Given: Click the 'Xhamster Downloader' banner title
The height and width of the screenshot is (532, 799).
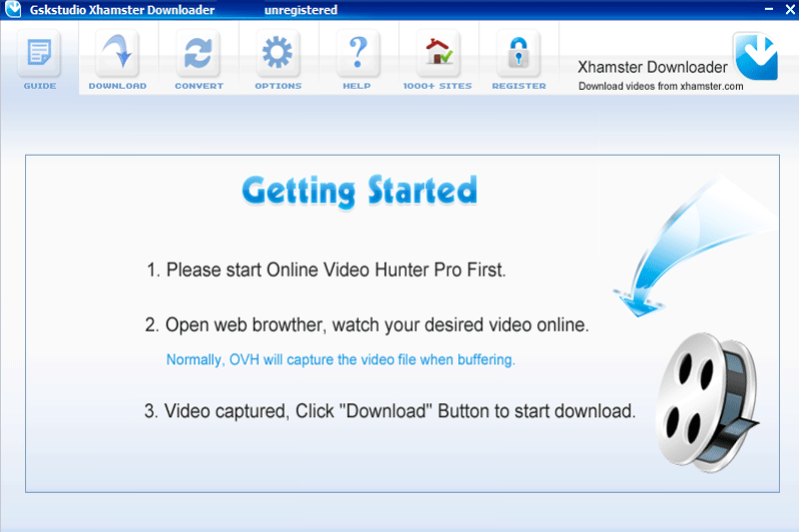Looking at the screenshot, I should tap(653, 67).
